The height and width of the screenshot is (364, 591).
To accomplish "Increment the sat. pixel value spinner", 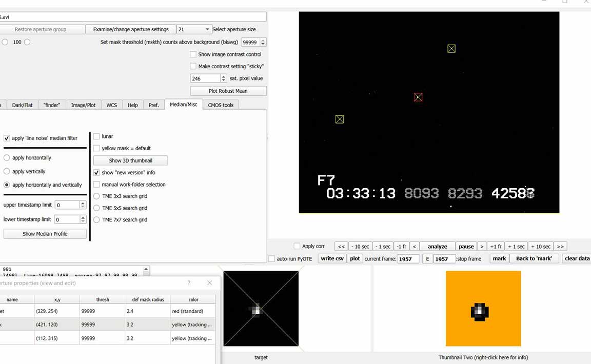I will [x=223, y=76].
